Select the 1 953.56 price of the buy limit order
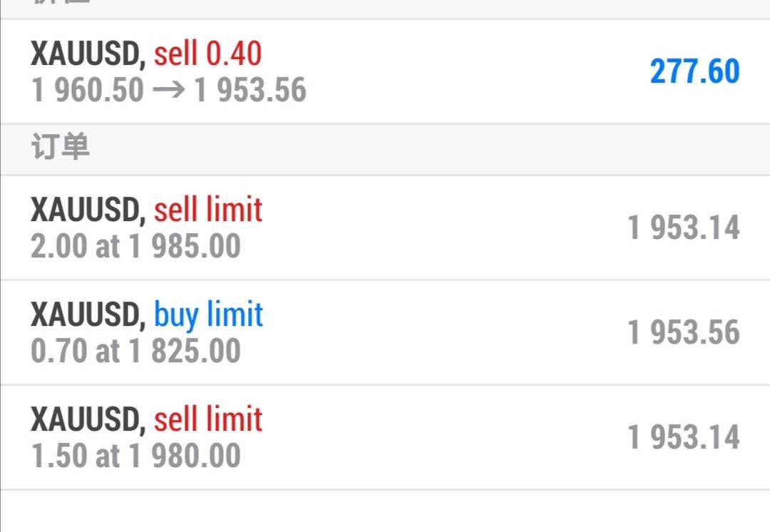This screenshot has height=532, width=770. pyautogui.click(x=683, y=333)
